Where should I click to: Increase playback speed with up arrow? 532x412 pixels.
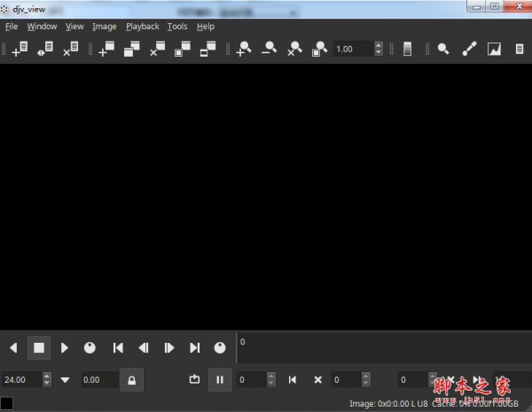[x=47, y=376]
